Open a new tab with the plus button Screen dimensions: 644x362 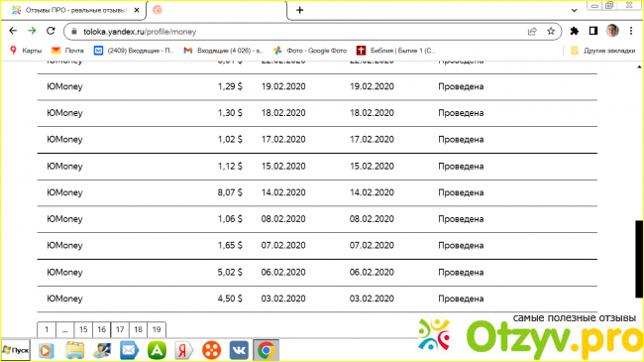click(300, 10)
